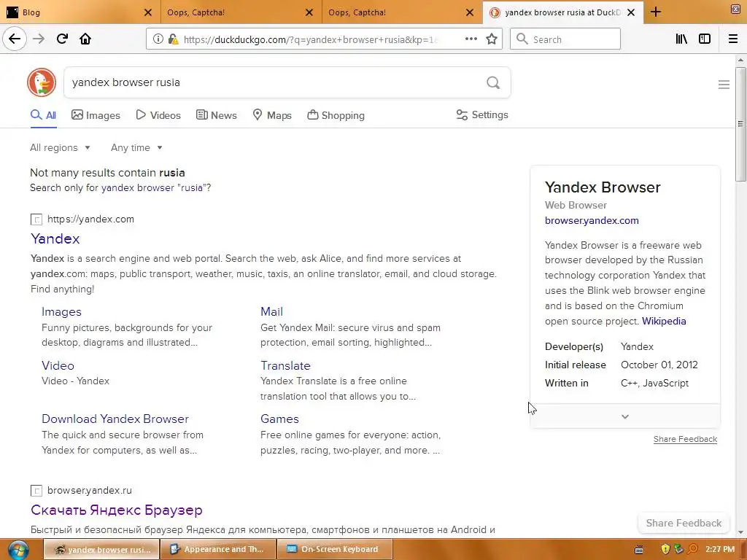
Task: Click the browser.yandex.ru result URL
Action: 90,491
